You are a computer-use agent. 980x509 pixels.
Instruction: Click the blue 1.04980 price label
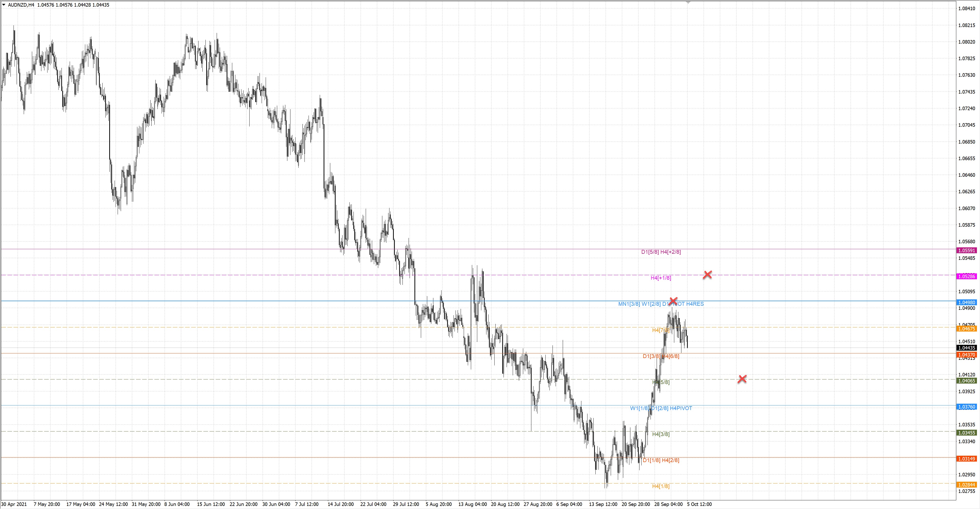click(966, 303)
